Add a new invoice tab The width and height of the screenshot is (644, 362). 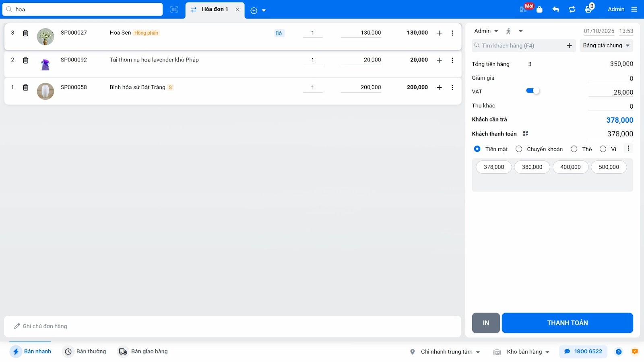(254, 10)
